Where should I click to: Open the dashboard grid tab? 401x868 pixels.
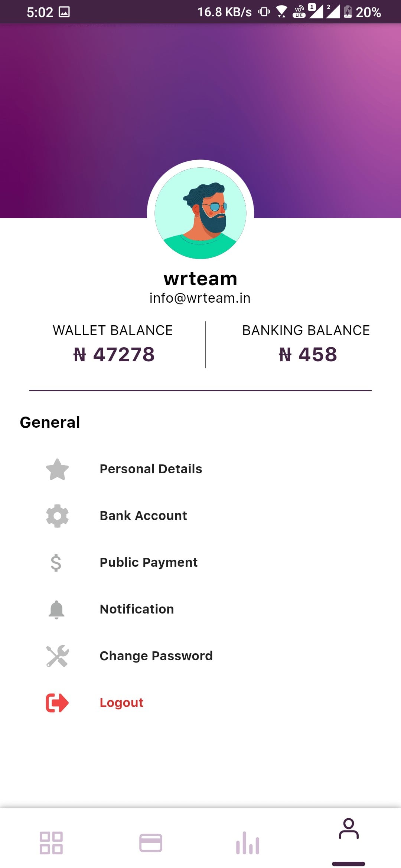51,843
